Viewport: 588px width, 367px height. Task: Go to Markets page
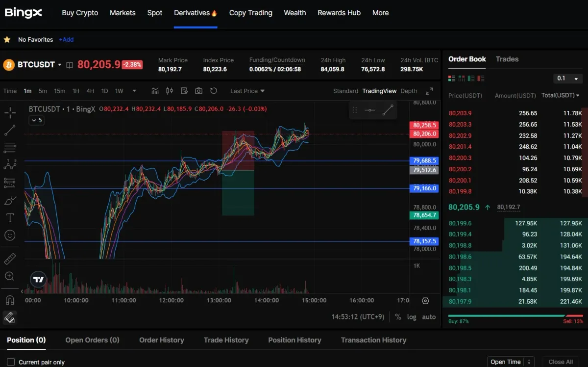[122, 13]
